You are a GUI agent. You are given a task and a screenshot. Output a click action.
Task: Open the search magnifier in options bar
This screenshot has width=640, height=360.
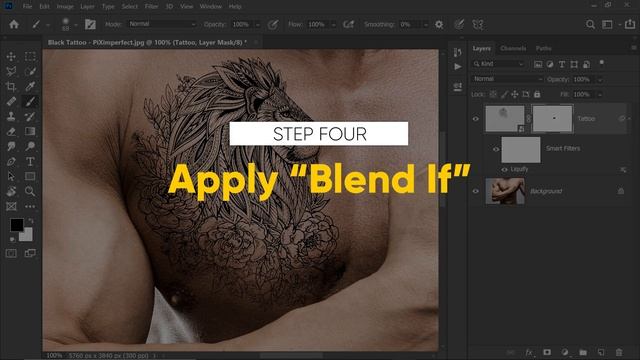(x=590, y=24)
